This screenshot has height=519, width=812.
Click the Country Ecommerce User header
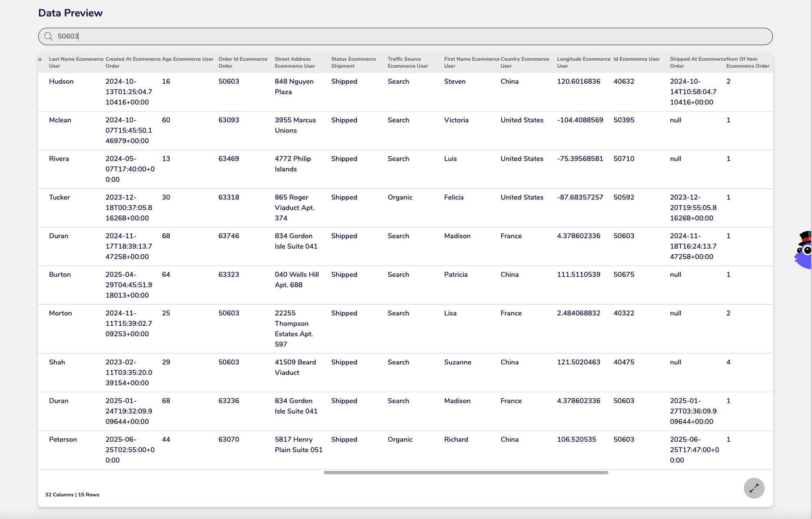point(525,62)
